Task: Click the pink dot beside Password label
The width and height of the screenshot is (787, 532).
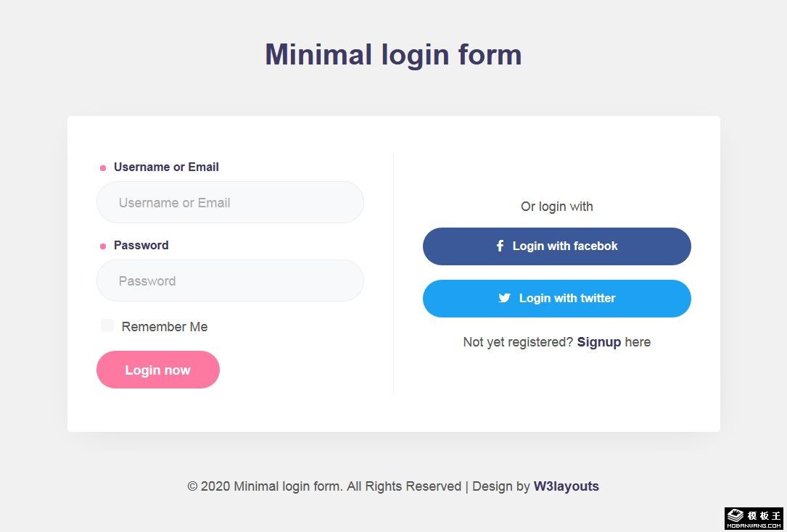Action: tap(103, 246)
